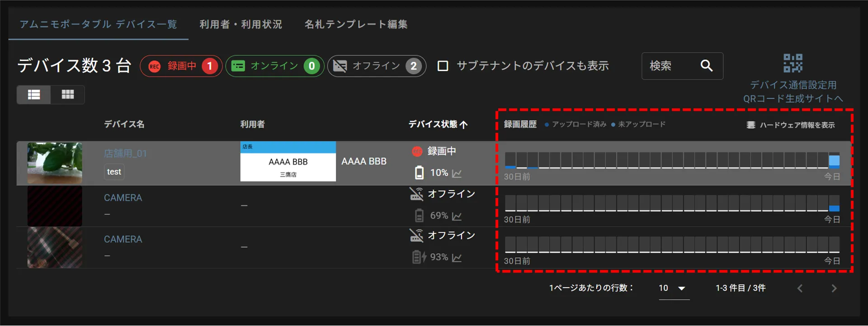
Task: Click AAAA BBB user name text
Action: [364, 161]
